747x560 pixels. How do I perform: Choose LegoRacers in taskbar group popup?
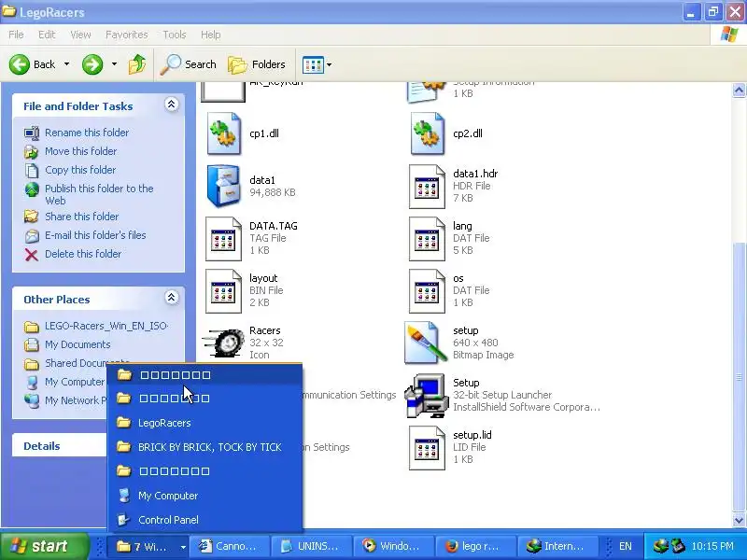204,423
